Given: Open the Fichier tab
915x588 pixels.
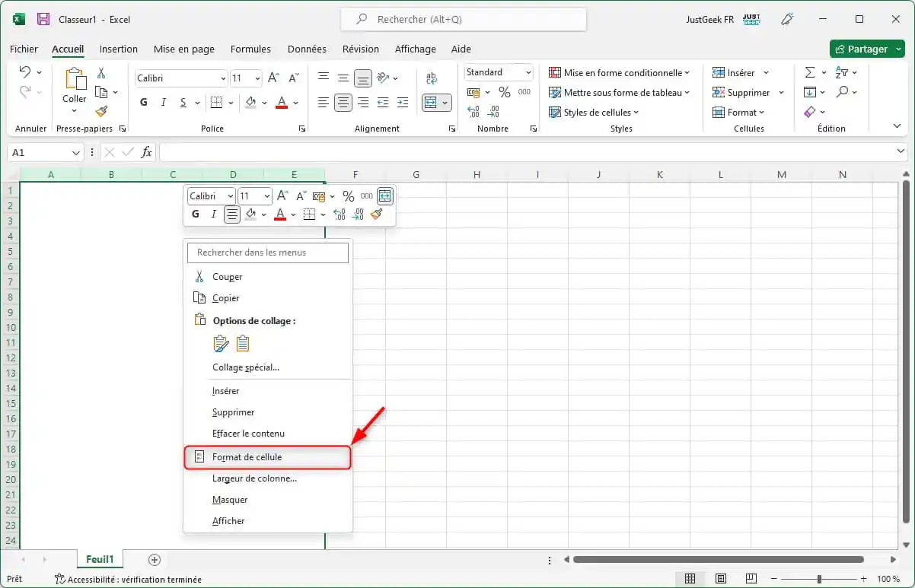Looking at the screenshot, I should [24, 49].
